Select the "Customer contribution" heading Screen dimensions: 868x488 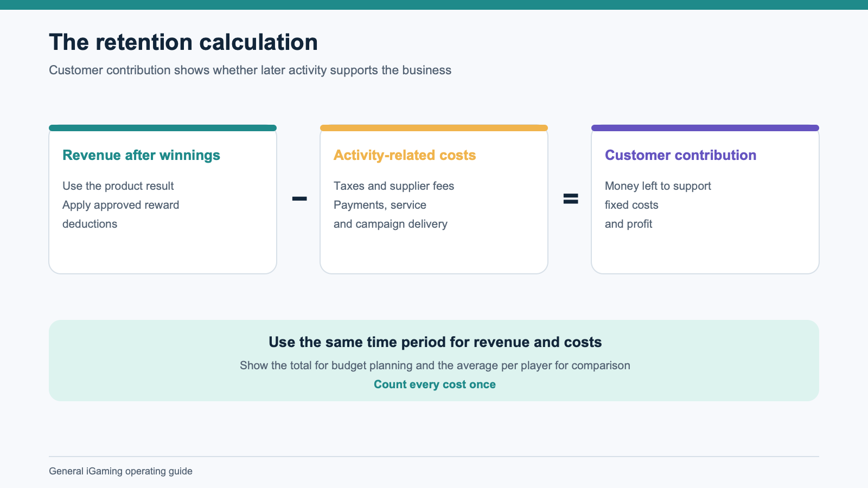click(x=680, y=155)
